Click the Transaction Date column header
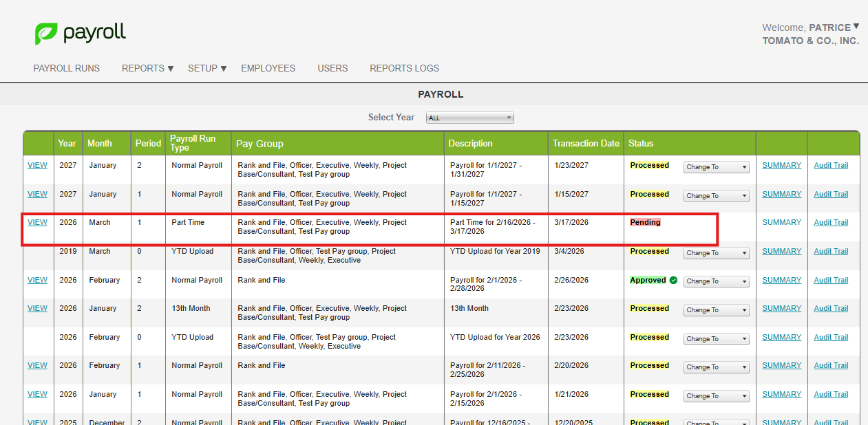This screenshot has width=868, height=425. coord(586,144)
